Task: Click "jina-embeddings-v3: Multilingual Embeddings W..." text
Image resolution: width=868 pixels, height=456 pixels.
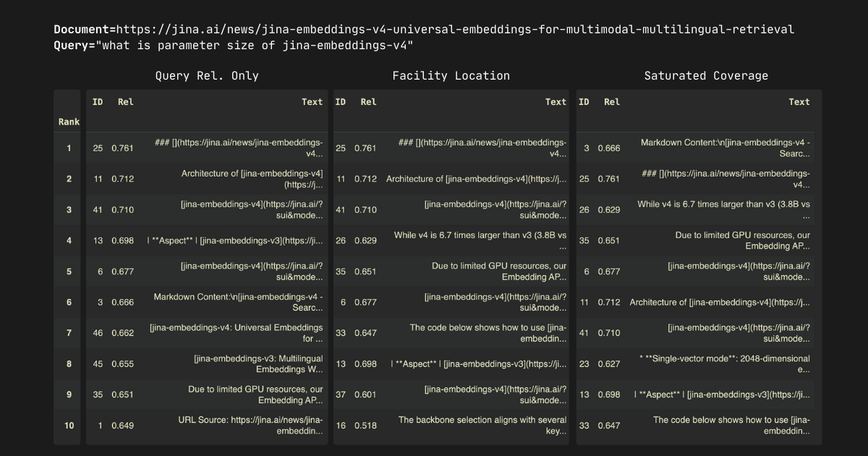Action: pyautogui.click(x=259, y=364)
